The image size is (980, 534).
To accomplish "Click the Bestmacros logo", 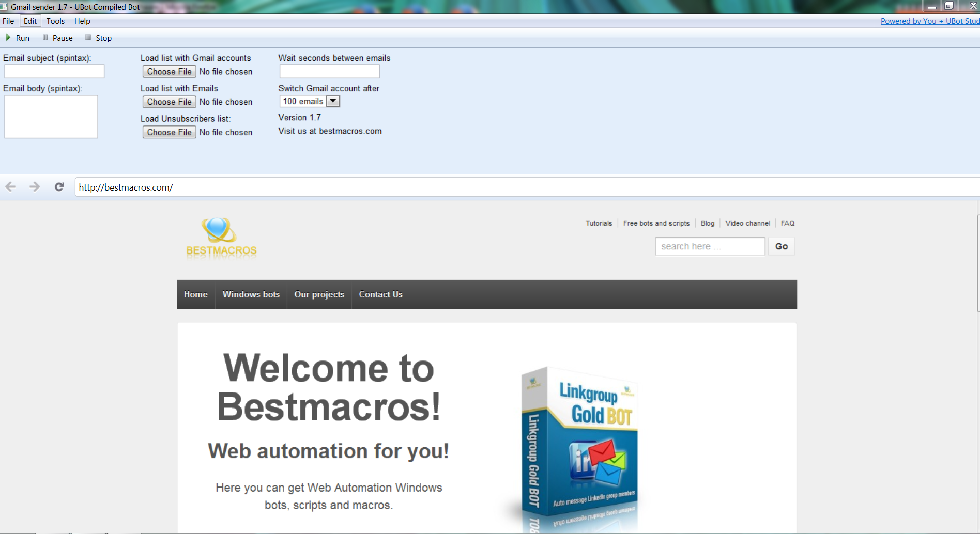I will [221, 238].
